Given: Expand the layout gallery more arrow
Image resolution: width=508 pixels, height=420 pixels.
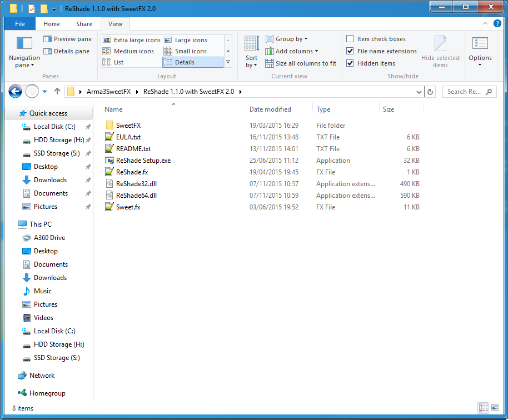Looking at the screenshot, I should 228,62.
